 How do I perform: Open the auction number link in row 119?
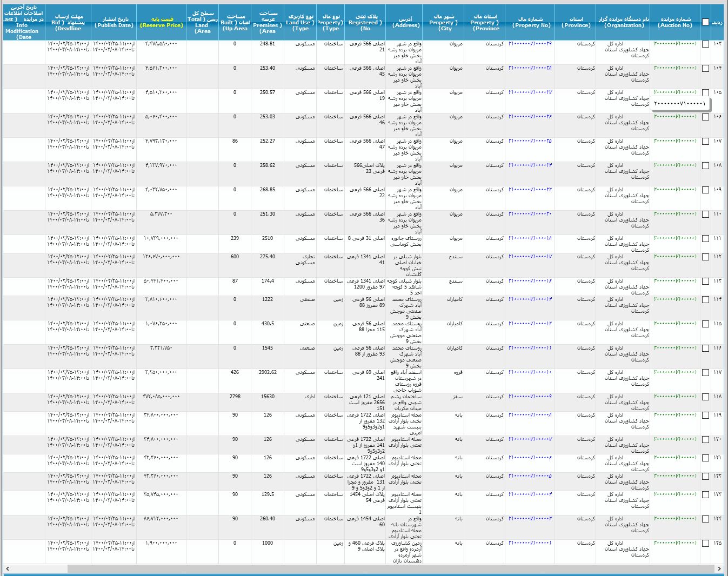pos(675,415)
